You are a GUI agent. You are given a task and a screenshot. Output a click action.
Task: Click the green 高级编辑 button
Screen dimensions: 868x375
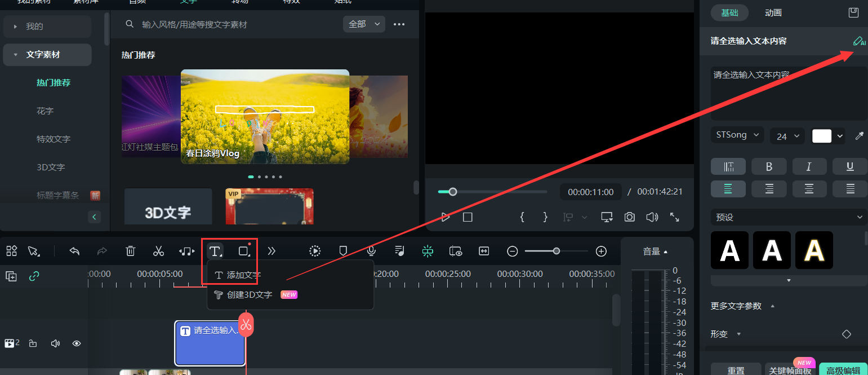pyautogui.click(x=843, y=369)
